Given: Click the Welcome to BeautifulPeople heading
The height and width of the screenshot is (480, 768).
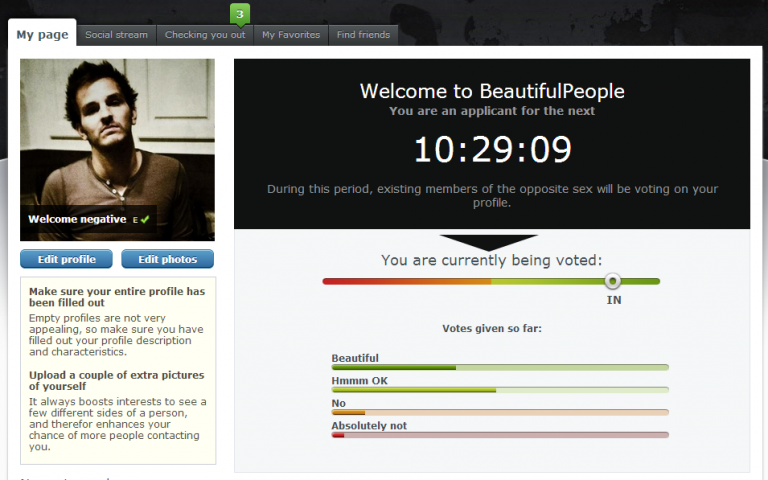Looking at the screenshot, I should point(491,91).
